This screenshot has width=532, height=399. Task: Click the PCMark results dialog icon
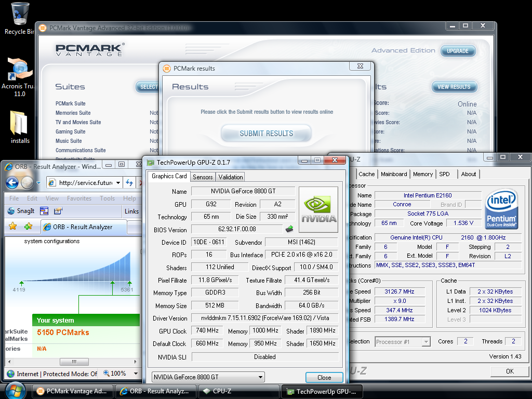(x=167, y=69)
